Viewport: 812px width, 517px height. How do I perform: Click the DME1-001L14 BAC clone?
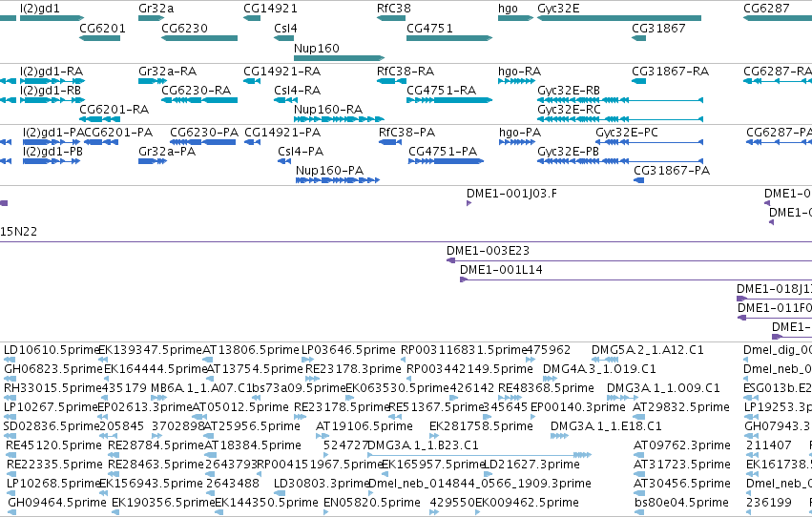click(x=635, y=279)
